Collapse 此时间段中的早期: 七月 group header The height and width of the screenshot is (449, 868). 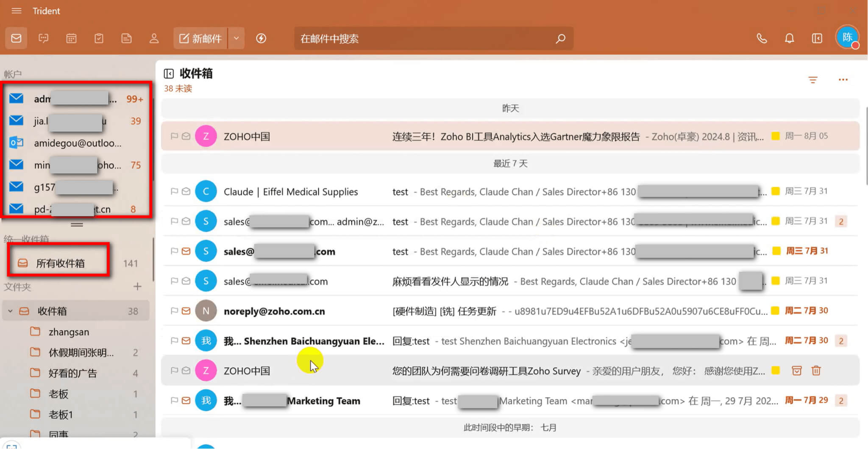tap(510, 427)
